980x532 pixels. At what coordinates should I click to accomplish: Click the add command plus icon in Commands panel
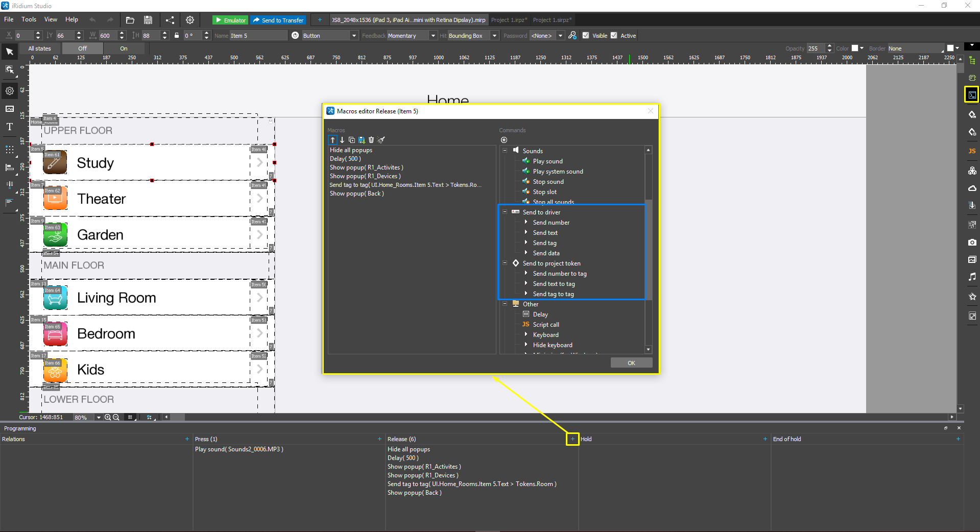[x=504, y=140]
